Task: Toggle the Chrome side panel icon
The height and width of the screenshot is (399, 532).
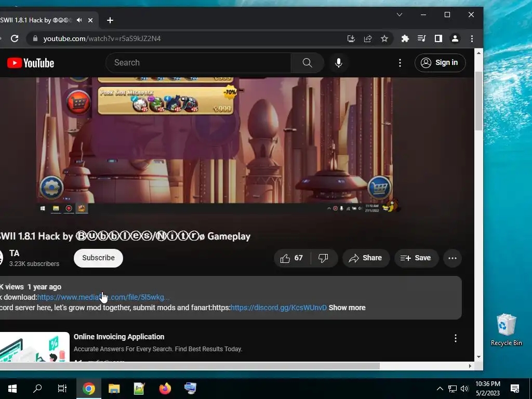Action: coord(438,38)
